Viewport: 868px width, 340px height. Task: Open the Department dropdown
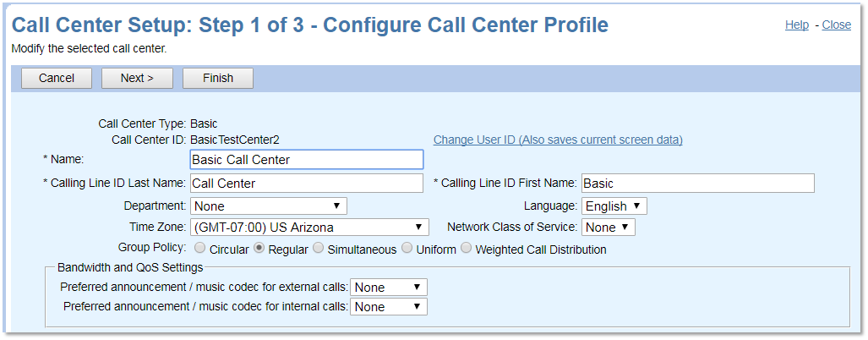[x=268, y=206]
